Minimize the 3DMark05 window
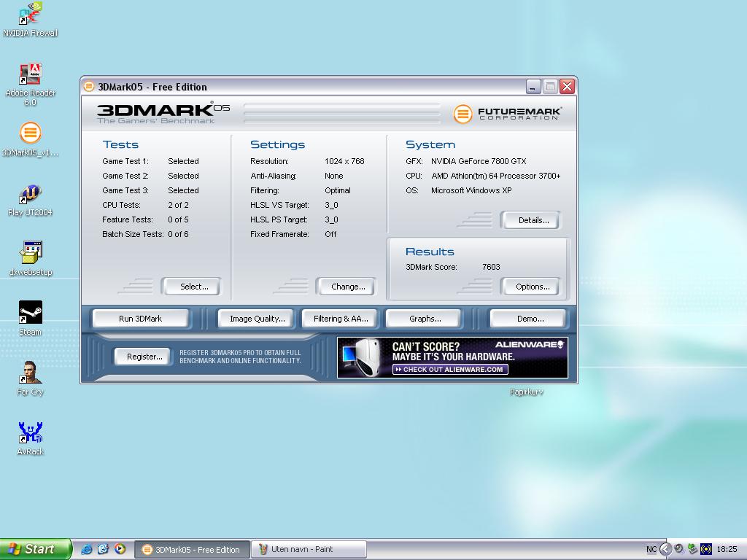Image resolution: width=747 pixels, height=560 pixels. pos(533,87)
